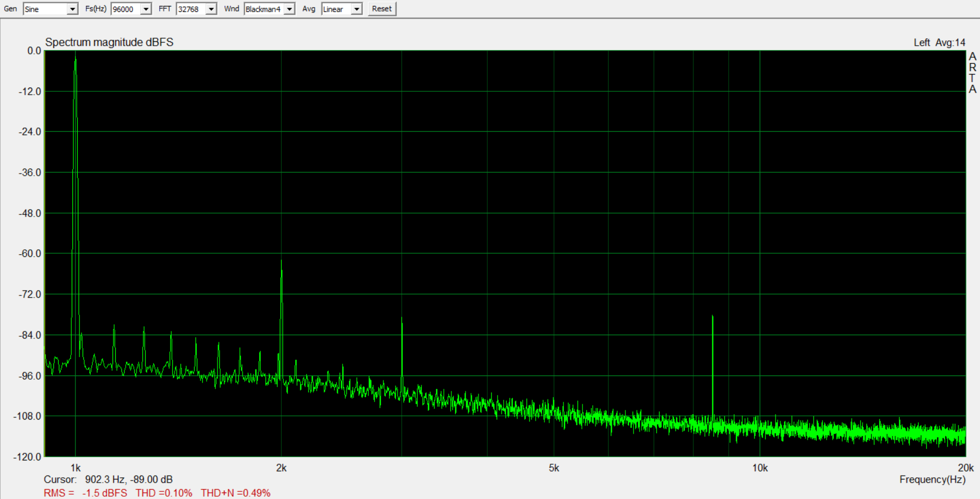Click the 'Left Avg:14' label
The width and height of the screenshot is (980, 499).
coord(939,42)
